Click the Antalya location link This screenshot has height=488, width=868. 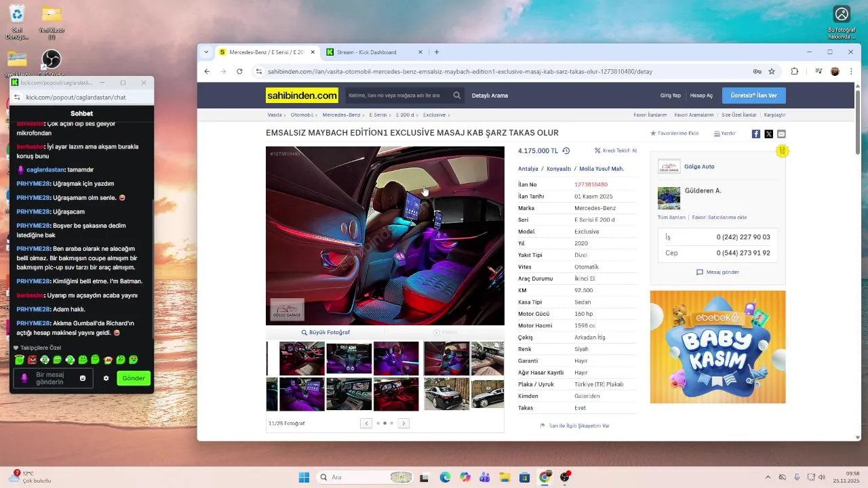tap(528, 169)
